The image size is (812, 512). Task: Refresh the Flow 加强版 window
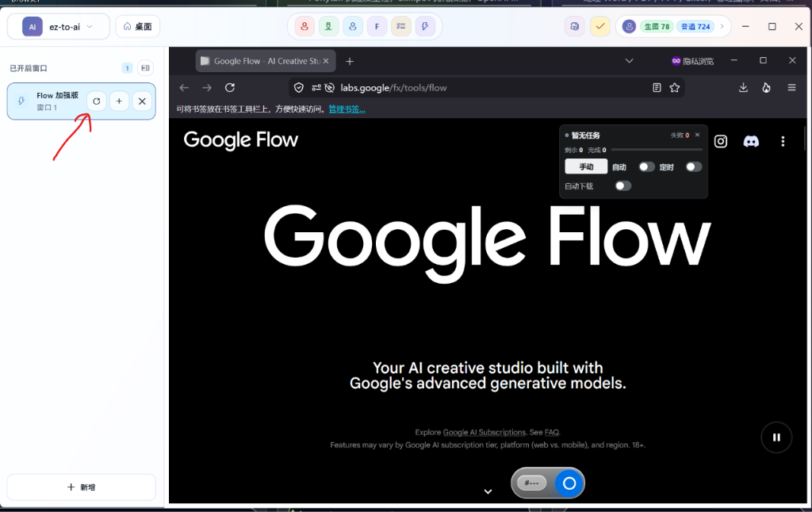click(96, 101)
